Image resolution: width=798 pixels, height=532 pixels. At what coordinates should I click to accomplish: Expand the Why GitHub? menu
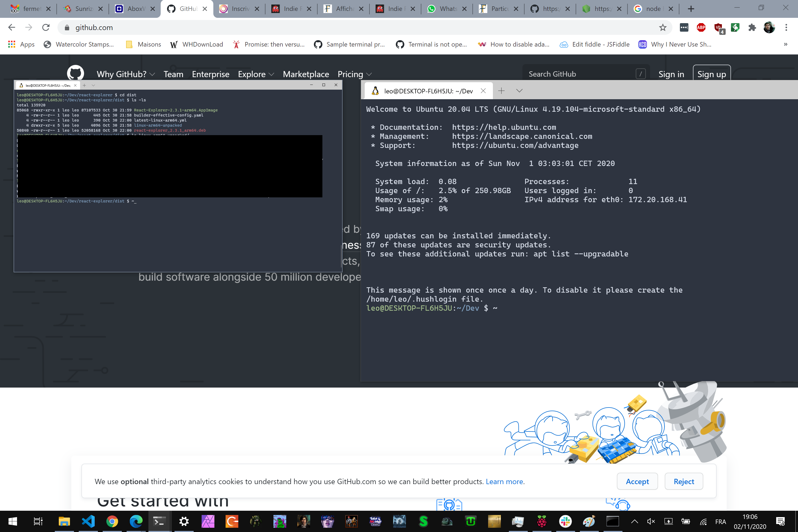pos(126,74)
